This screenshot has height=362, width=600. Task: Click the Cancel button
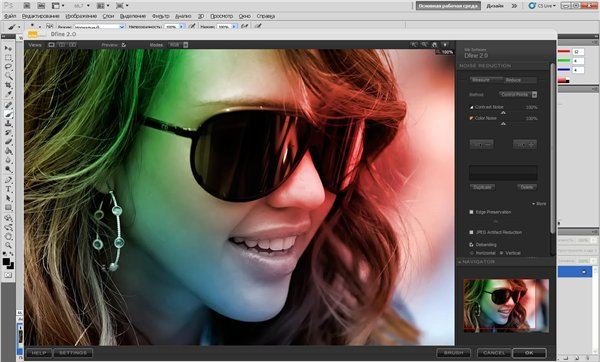tap(494, 353)
